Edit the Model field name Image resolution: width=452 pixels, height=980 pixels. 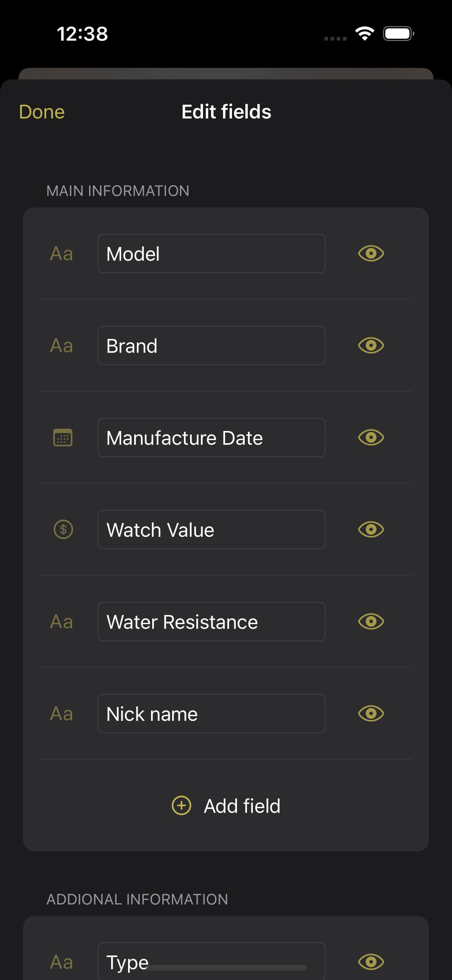[211, 254]
